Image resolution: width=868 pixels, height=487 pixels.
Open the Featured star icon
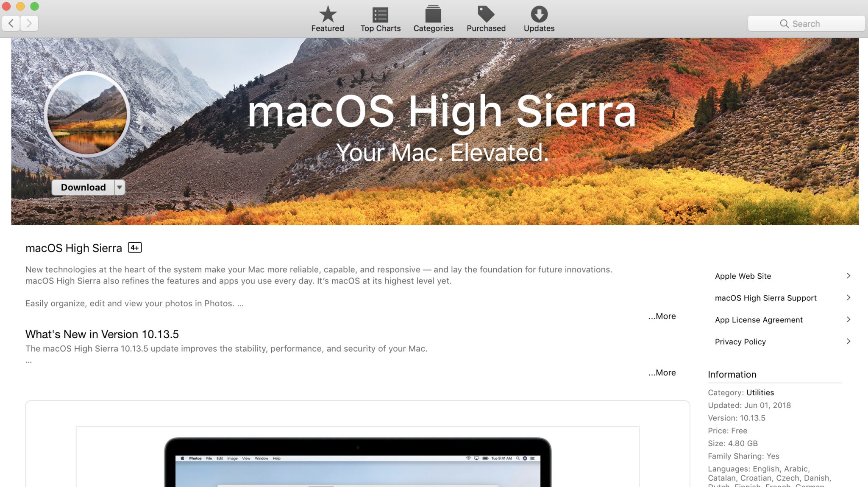pyautogui.click(x=327, y=15)
